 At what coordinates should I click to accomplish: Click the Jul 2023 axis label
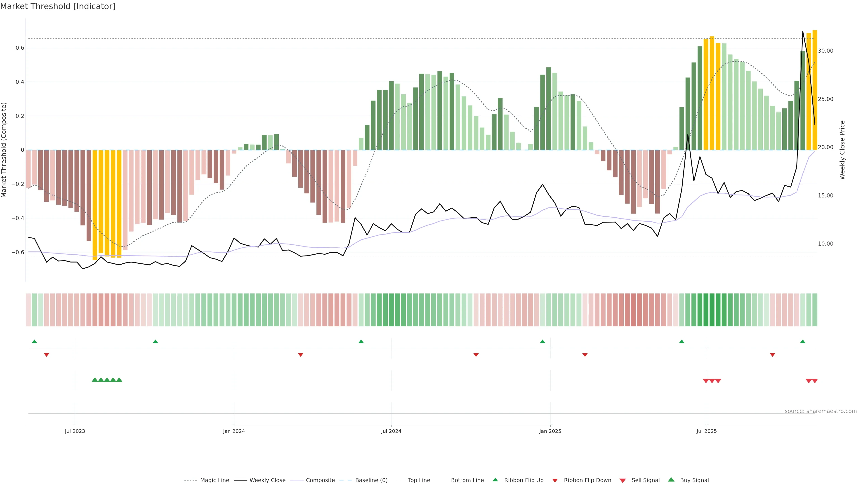click(x=75, y=431)
